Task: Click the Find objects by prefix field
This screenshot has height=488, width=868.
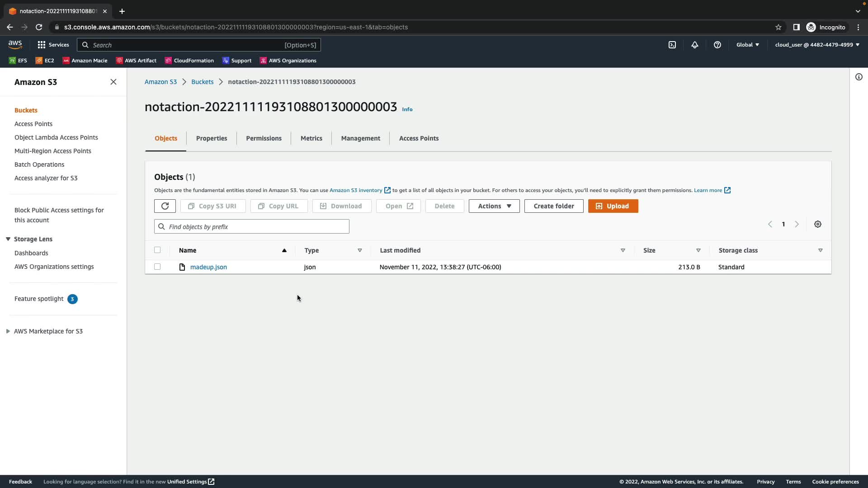Action: (x=255, y=226)
